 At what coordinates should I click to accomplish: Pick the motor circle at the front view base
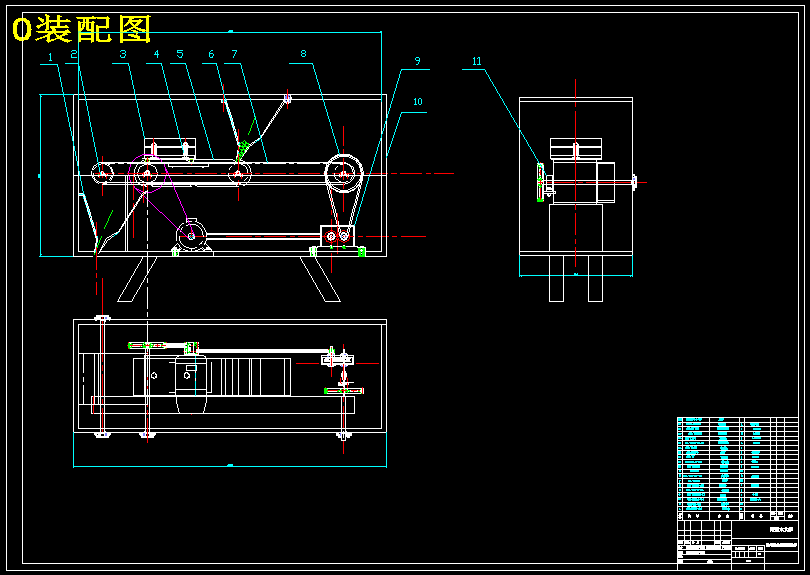[191, 236]
